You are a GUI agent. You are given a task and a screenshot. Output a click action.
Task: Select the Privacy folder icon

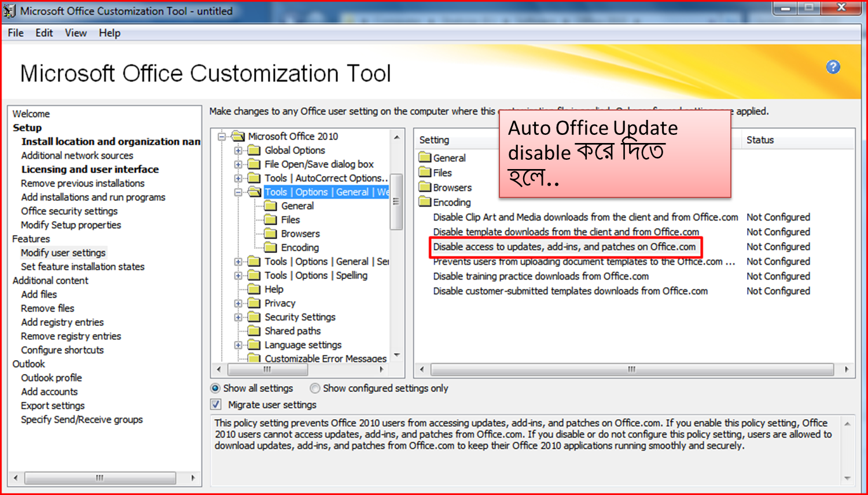click(x=254, y=303)
